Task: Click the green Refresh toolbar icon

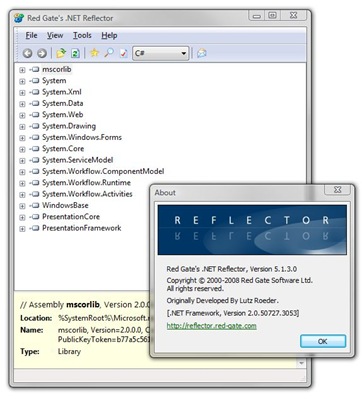Action: 75,53
